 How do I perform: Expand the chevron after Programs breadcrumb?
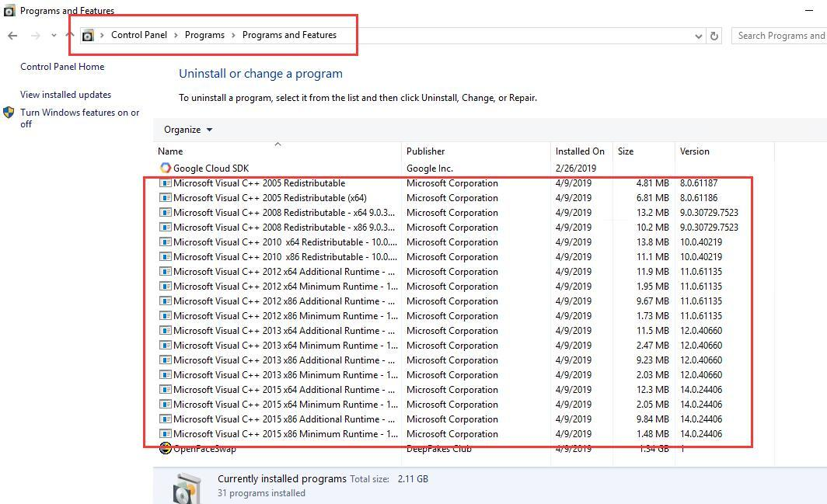233,35
